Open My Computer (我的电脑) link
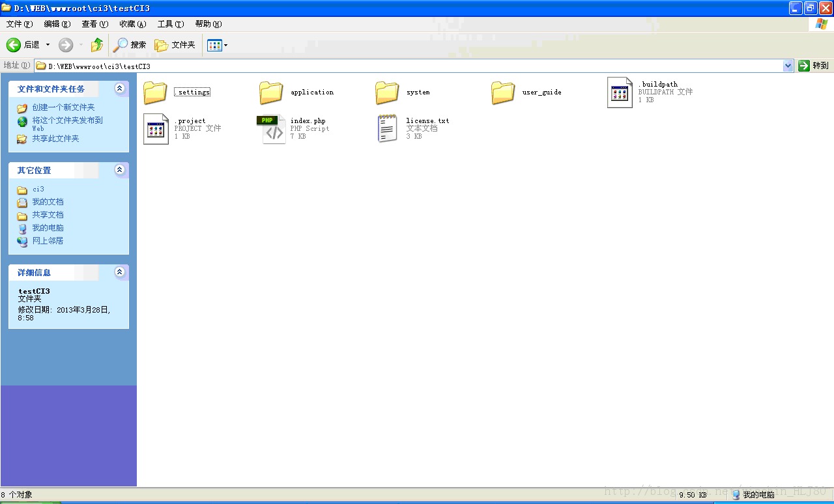 pos(48,228)
